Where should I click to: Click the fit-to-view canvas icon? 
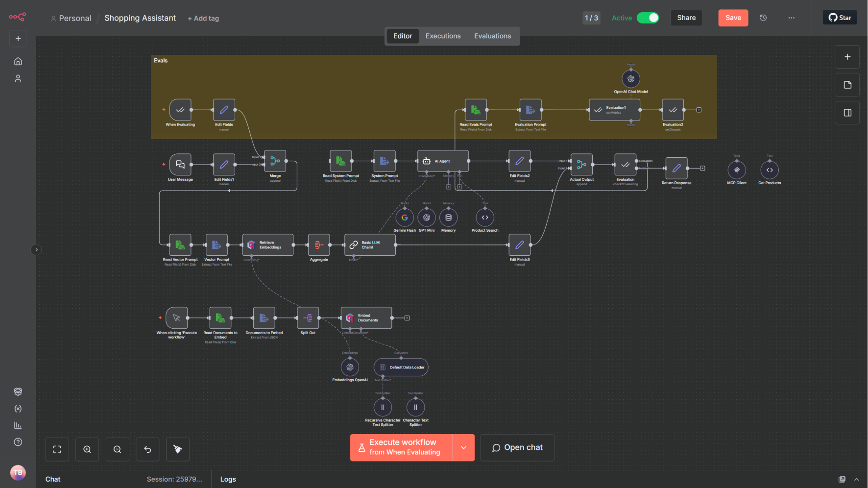click(x=57, y=449)
